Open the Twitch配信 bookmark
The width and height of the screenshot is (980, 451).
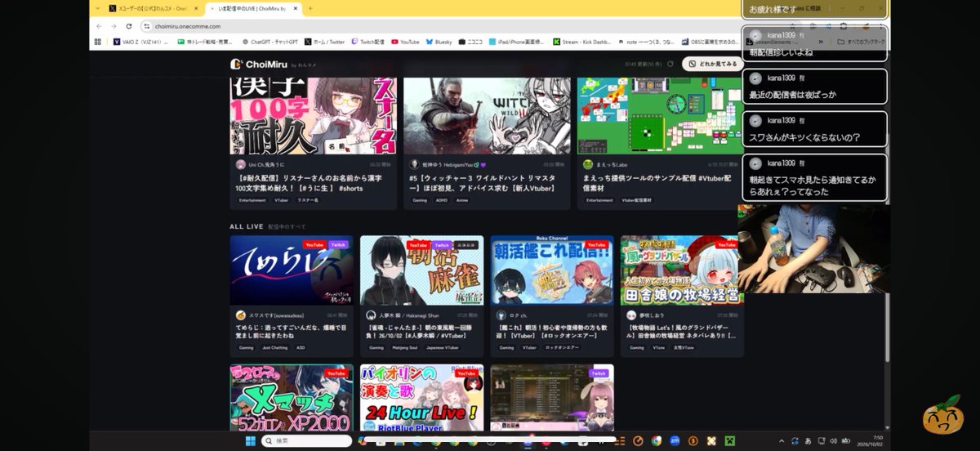[367, 41]
